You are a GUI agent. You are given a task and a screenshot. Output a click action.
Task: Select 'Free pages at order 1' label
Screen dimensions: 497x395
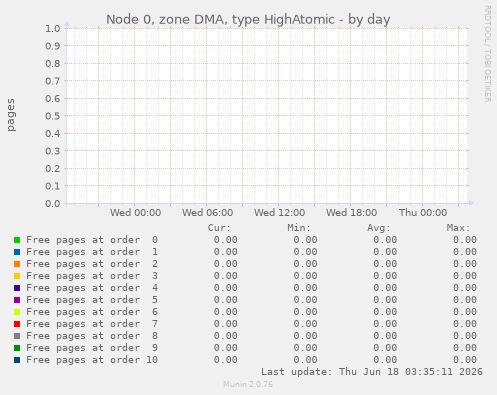coord(92,252)
